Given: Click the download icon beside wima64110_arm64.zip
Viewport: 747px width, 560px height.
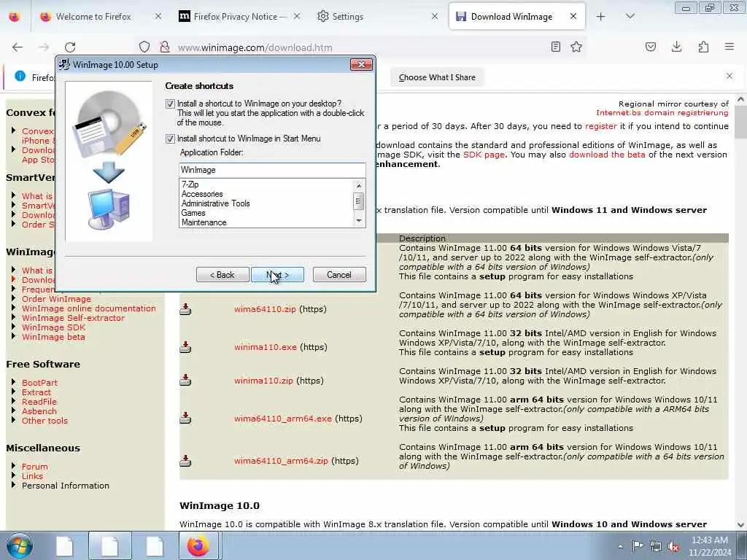Looking at the screenshot, I should pyautogui.click(x=185, y=461).
